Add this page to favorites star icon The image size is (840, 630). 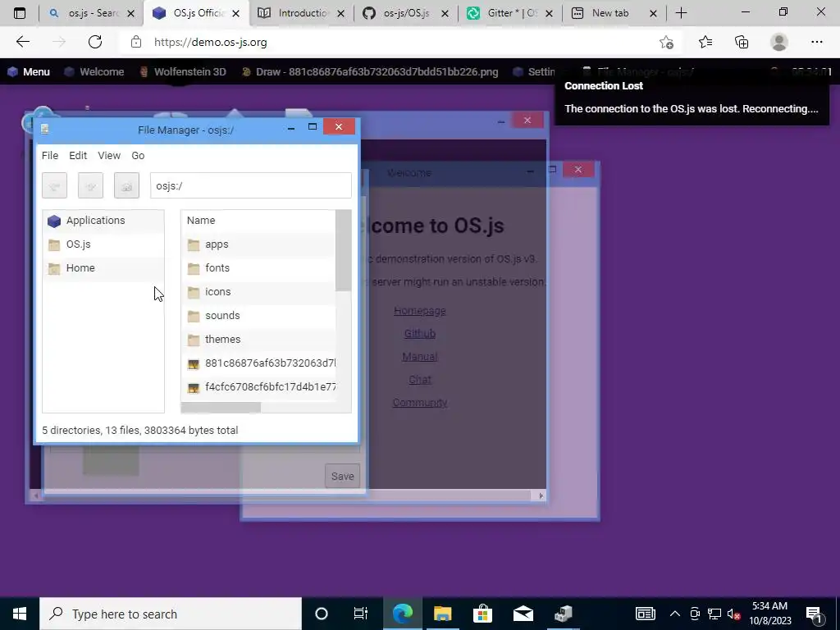click(666, 43)
